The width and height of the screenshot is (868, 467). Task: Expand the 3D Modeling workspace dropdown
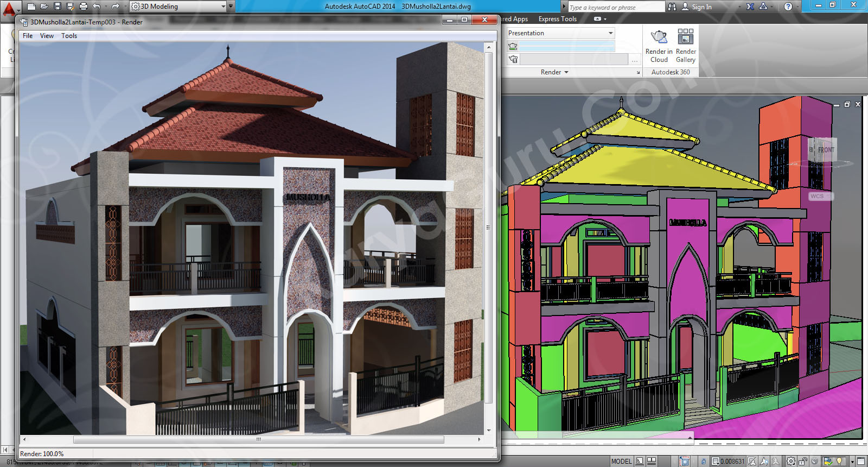pos(223,7)
